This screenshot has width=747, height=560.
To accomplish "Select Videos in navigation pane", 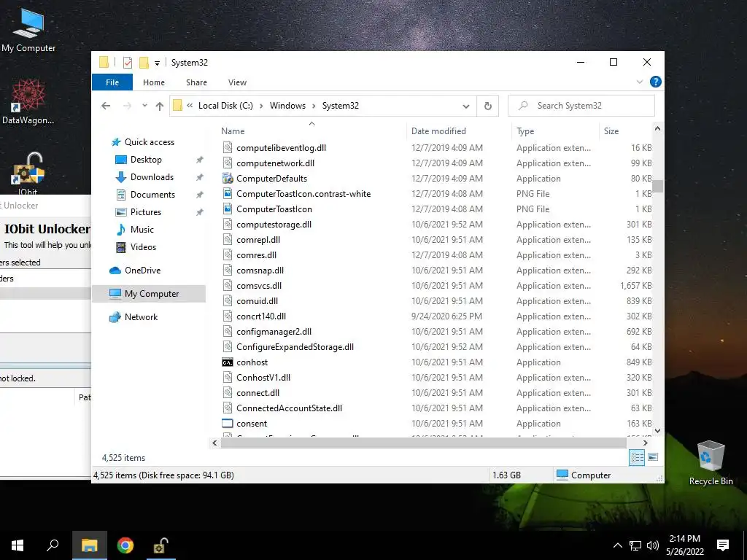I will click(143, 247).
